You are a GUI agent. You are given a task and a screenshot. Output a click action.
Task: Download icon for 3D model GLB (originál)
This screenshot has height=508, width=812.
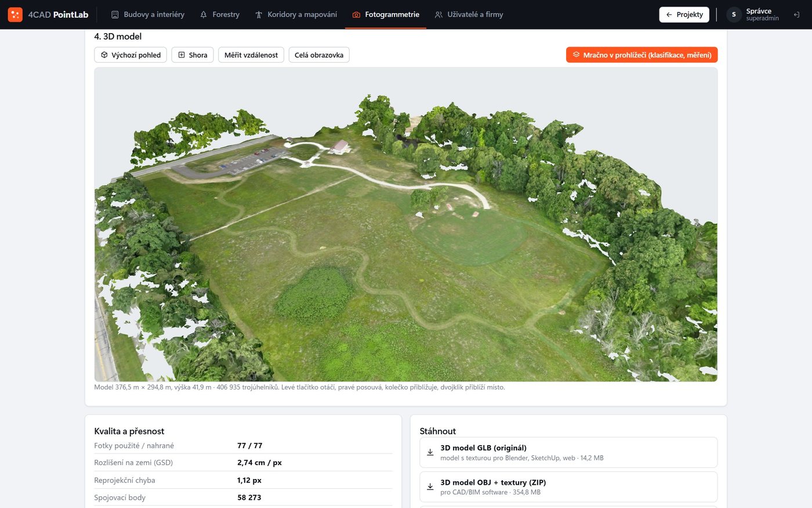pos(430,452)
